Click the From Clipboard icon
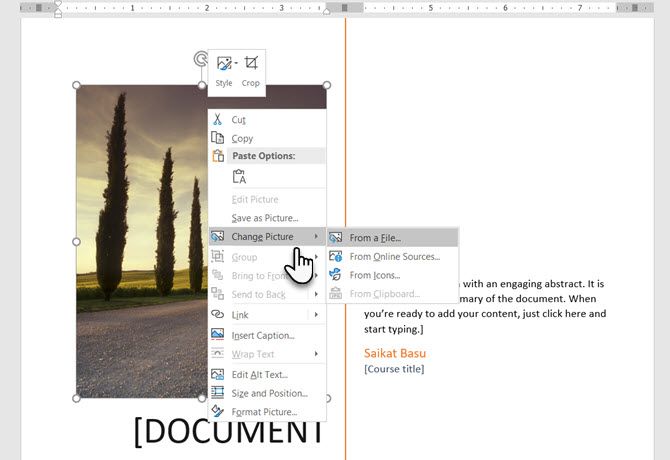This screenshot has width=670, height=460. [335, 293]
